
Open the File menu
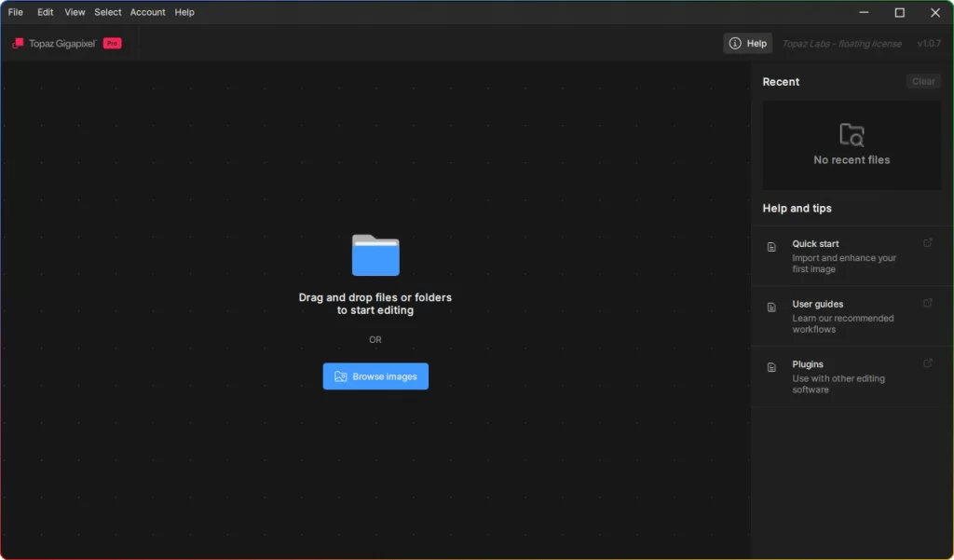pos(16,12)
